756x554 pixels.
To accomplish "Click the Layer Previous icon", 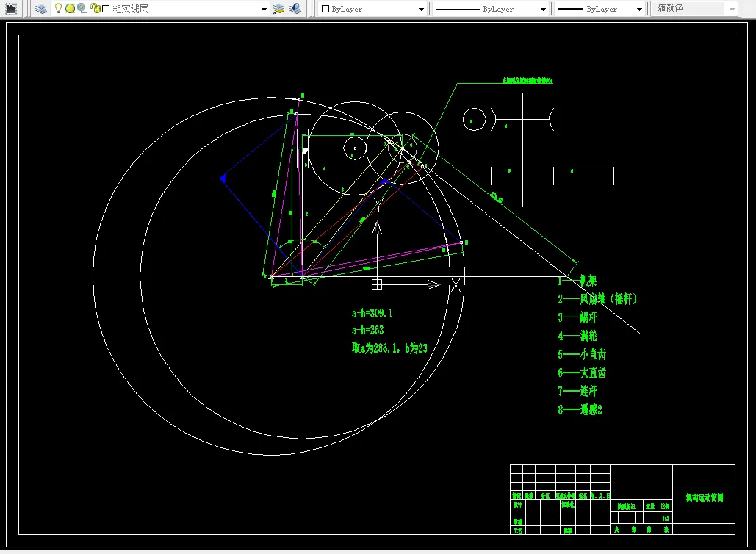I will pos(295,9).
